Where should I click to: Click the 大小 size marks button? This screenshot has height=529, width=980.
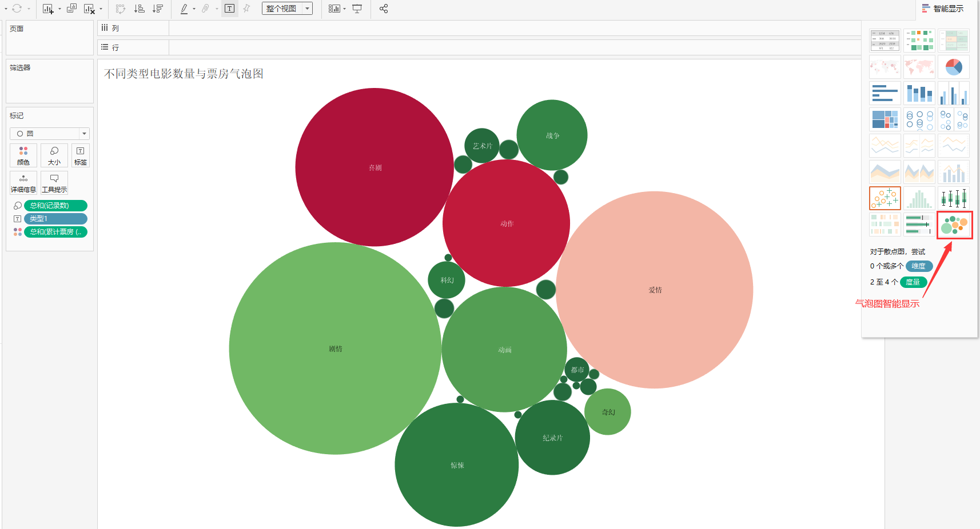(x=54, y=155)
